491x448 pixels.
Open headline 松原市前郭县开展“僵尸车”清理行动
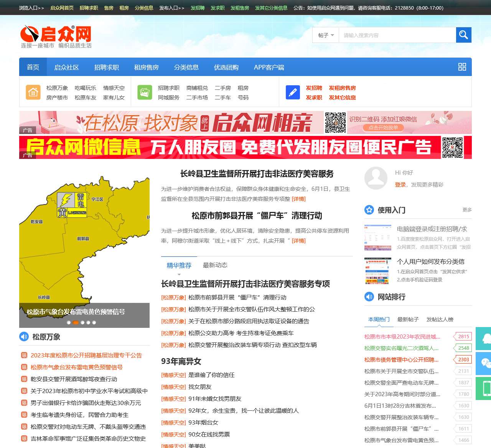click(x=257, y=215)
